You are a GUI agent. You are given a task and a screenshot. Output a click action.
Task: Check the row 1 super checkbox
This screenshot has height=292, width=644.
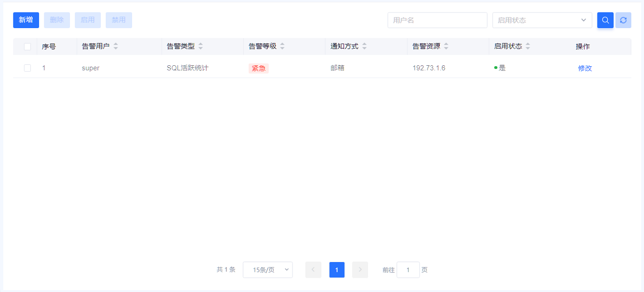point(28,68)
